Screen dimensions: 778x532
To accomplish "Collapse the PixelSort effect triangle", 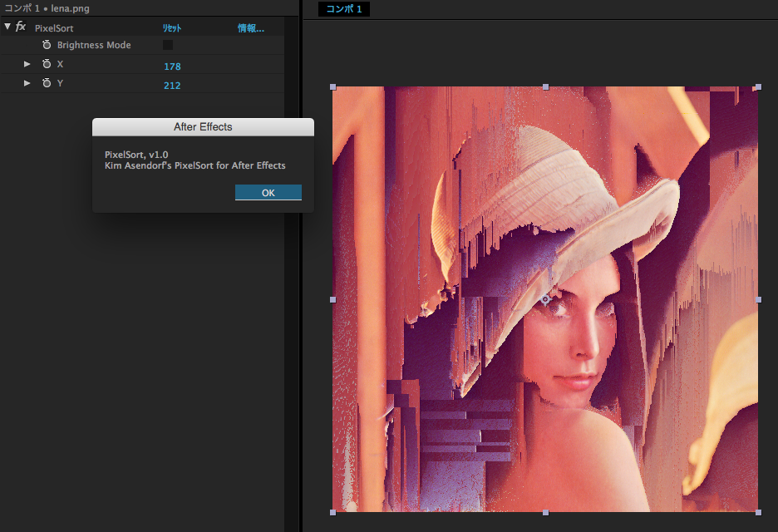I will coord(7,27).
